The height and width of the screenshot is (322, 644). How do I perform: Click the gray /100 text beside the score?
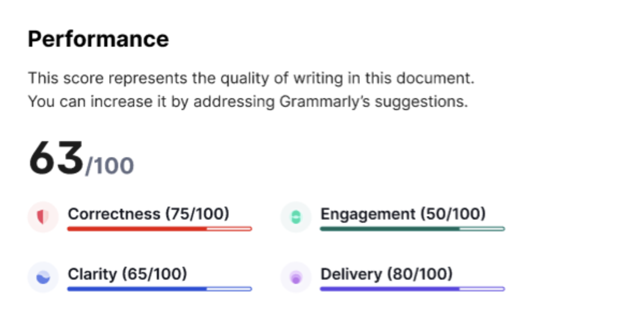[x=110, y=165]
